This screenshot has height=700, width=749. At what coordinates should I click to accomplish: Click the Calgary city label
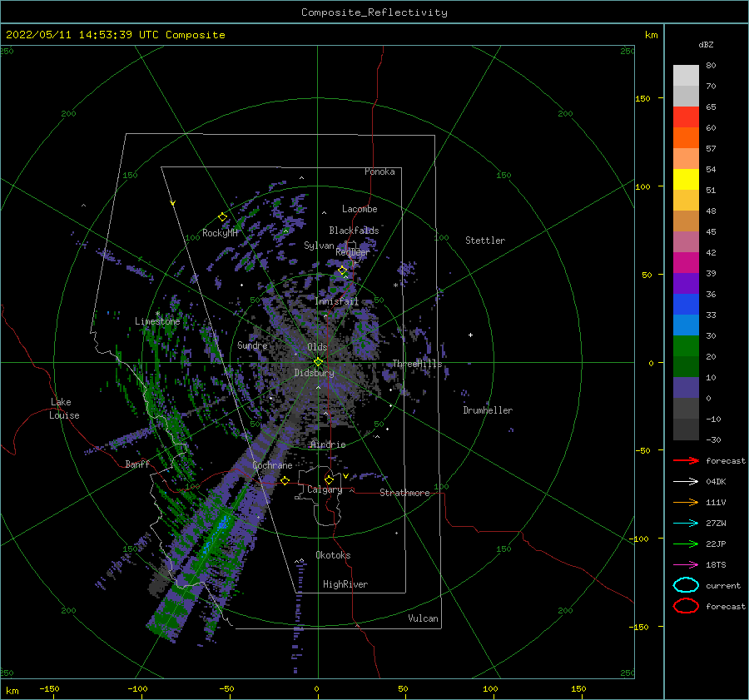tap(325, 489)
